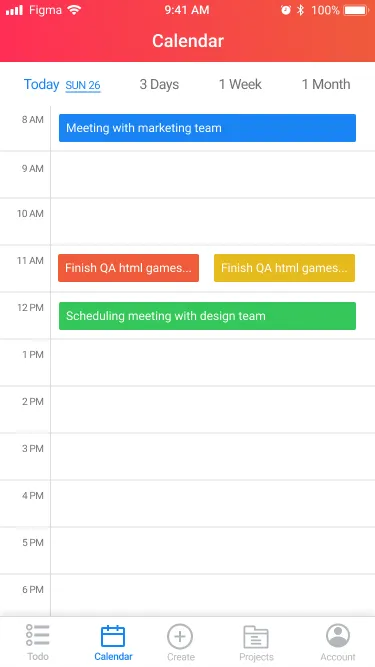Viewport: 375px width, 667px height.
Task: Open the yellow Finish QA html games event
Action: (284, 268)
